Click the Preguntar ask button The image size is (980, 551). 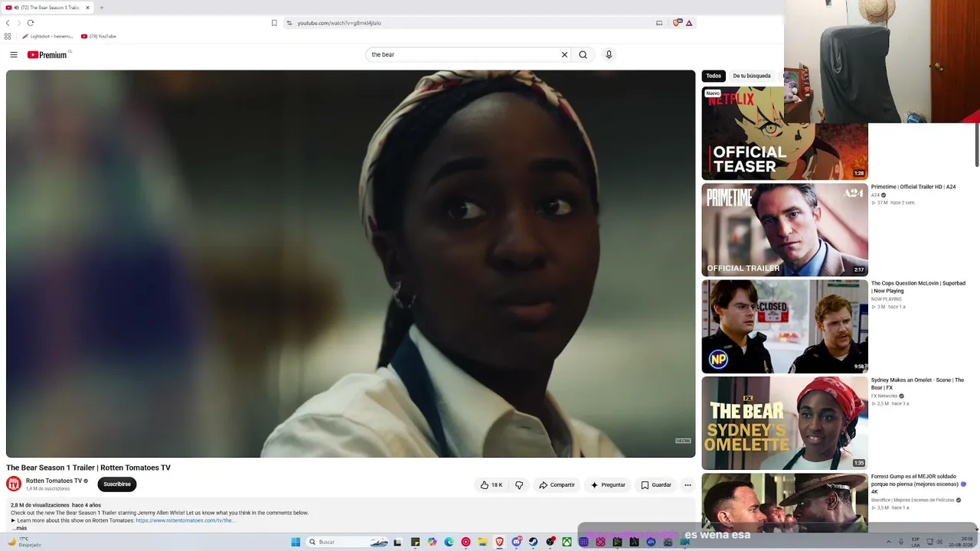608,484
